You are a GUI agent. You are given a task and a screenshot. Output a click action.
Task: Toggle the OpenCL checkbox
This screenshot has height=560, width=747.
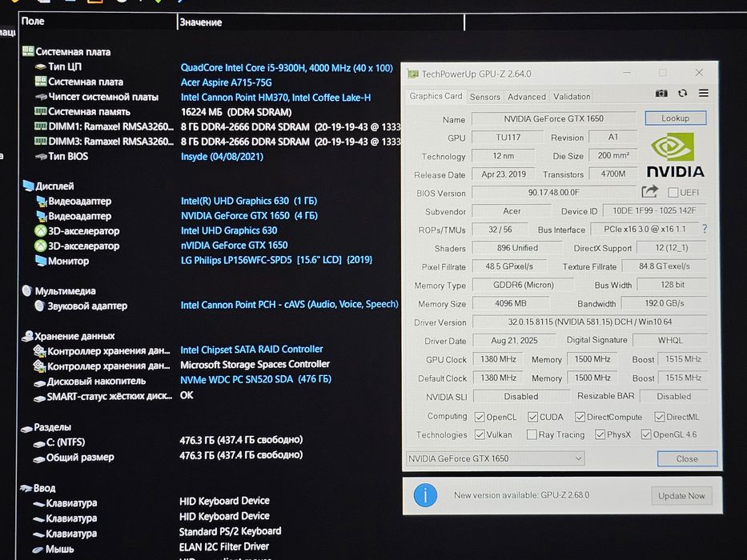coord(480,417)
